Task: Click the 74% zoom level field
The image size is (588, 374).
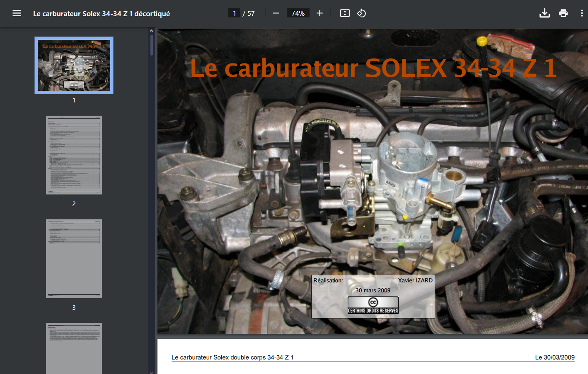Action: coord(298,13)
